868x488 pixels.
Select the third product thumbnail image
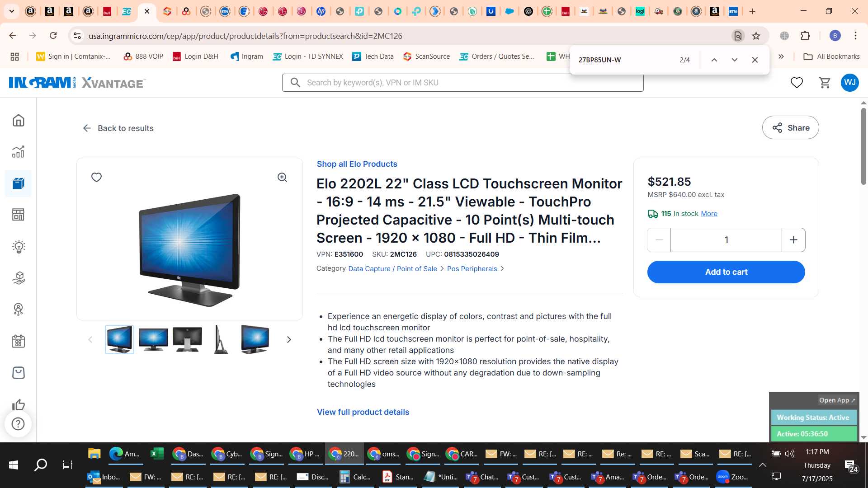pyautogui.click(x=187, y=339)
